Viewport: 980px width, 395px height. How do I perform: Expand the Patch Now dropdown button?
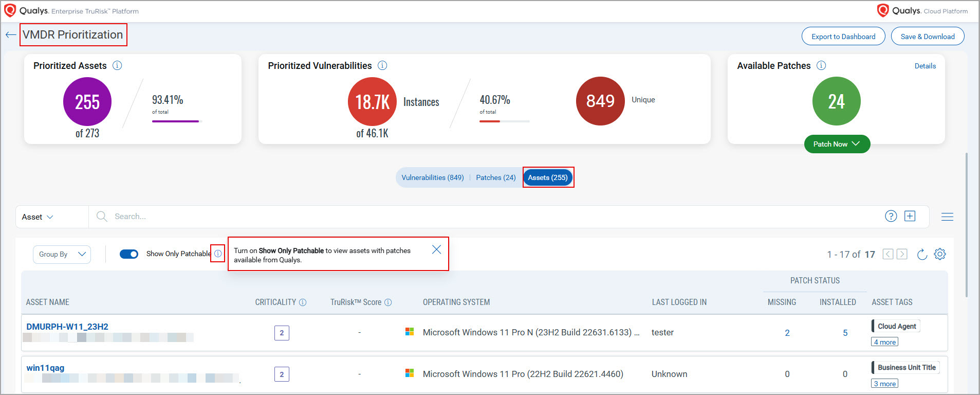837,144
